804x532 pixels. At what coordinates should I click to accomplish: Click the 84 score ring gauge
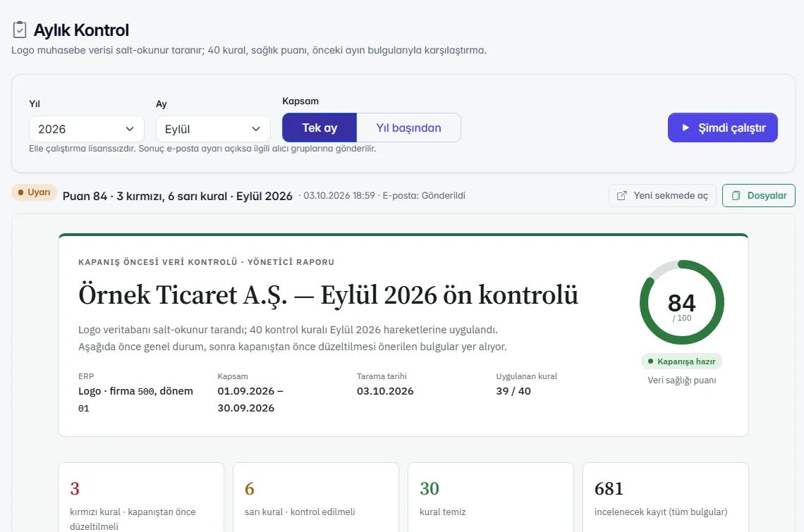point(682,302)
